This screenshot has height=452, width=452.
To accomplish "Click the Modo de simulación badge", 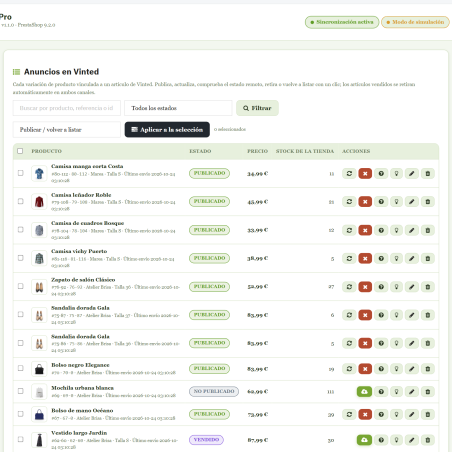I will pos(415,22).
